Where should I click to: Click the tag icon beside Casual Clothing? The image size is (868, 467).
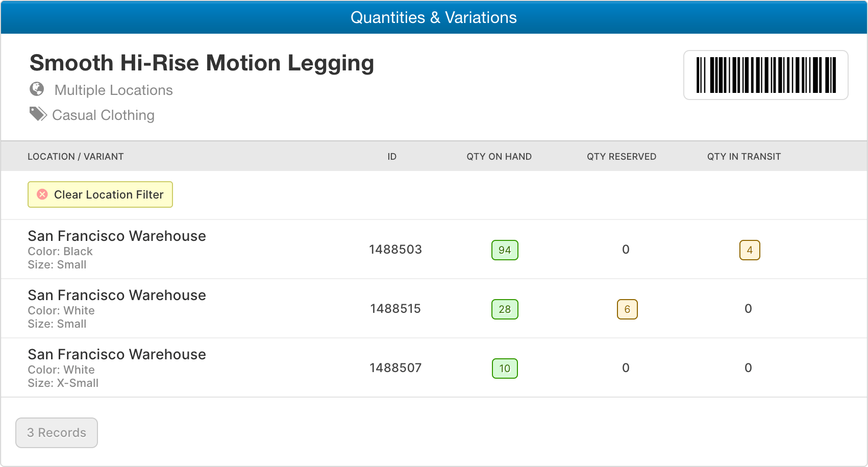[38, 114]
